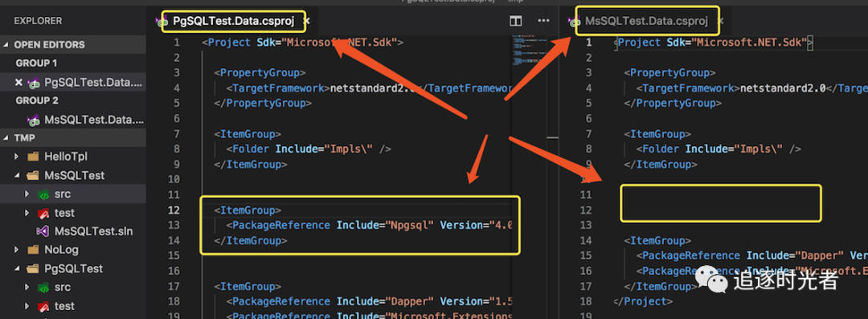Click line number 1 in right editor
The width and height of the screenshot is (868, 319).
pos(589,43)
